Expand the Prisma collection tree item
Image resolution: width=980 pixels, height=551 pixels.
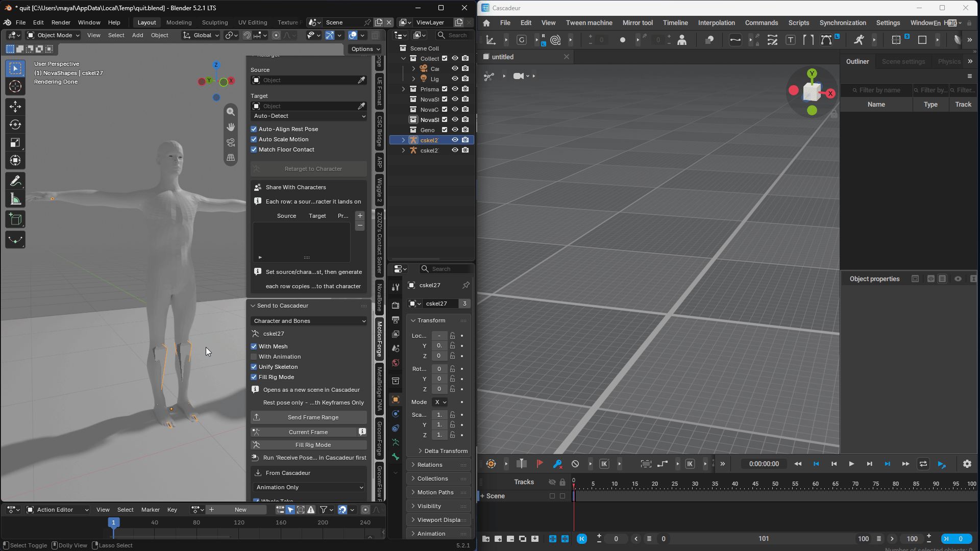tap(403, 89)
